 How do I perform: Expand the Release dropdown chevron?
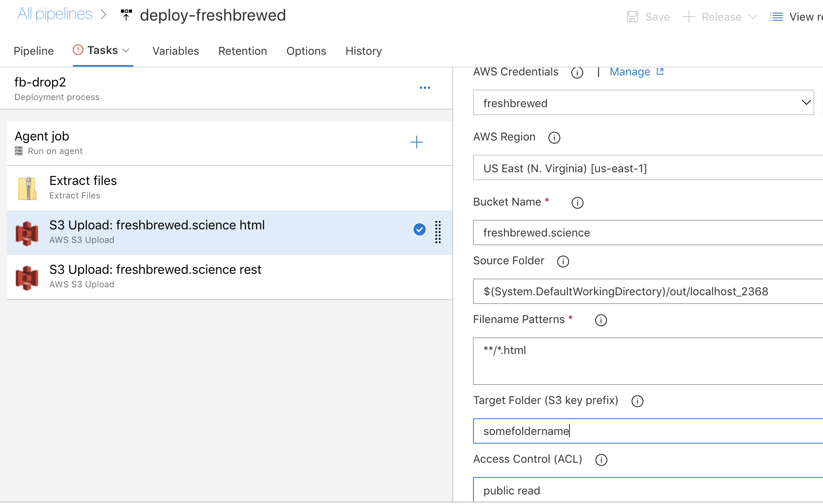tap(753, 17)
